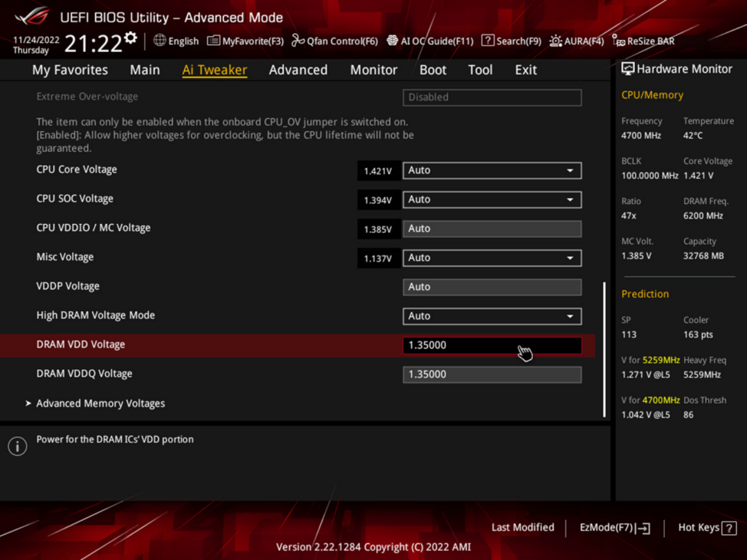Select the CPU Core Voltage label
The width and height of the screenshot is (747, 560).
(77, 169)
